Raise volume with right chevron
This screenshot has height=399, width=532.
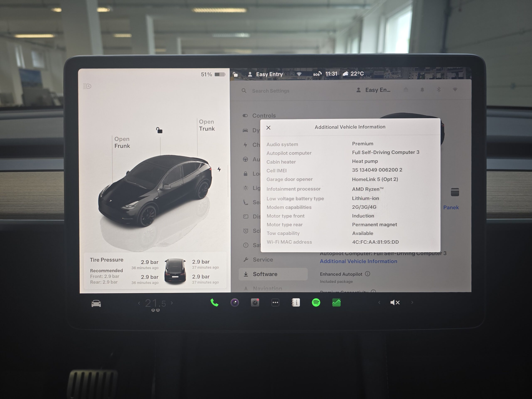[412, 303]
